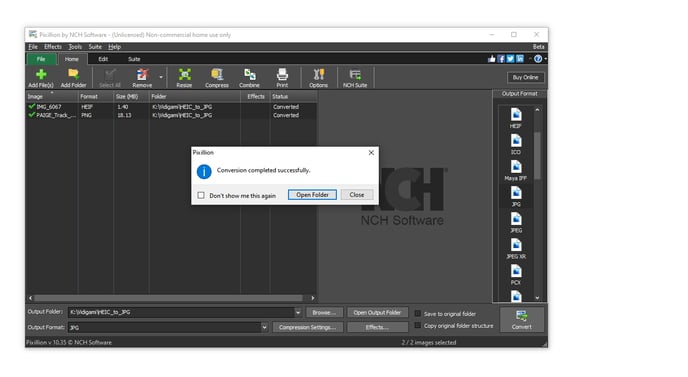Click the Open Output Folder button
The width and height of the screenshot is (688, 377).
tap(377, 312)
